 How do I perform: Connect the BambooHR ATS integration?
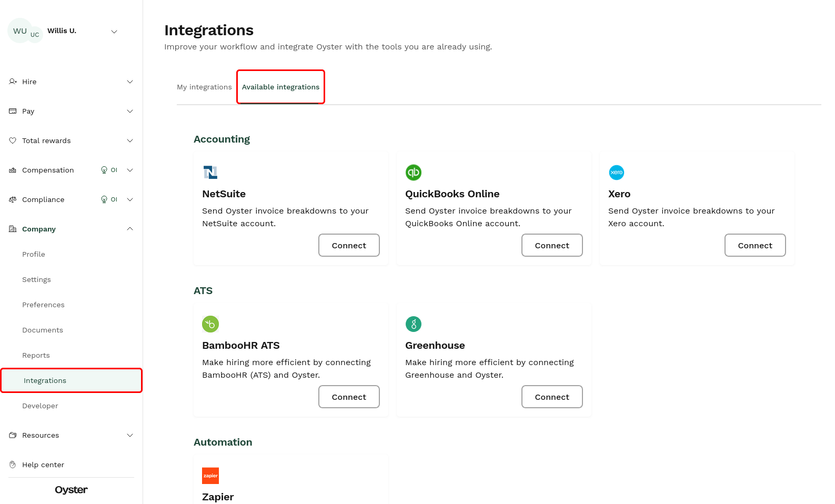(x=349, y=397)
